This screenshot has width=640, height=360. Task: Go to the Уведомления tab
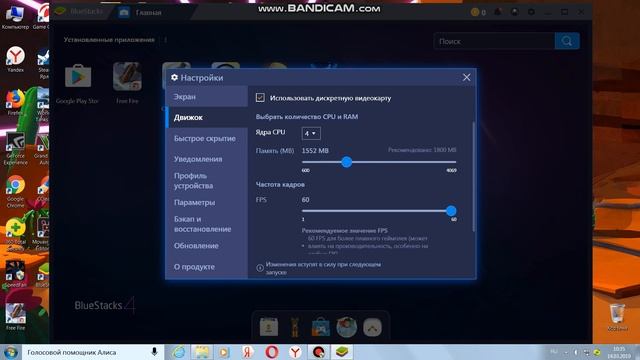coord(207,159)
